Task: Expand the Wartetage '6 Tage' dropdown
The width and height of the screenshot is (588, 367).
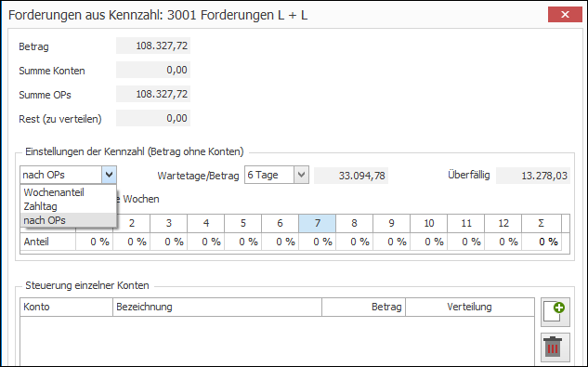Action: [301, 175]
